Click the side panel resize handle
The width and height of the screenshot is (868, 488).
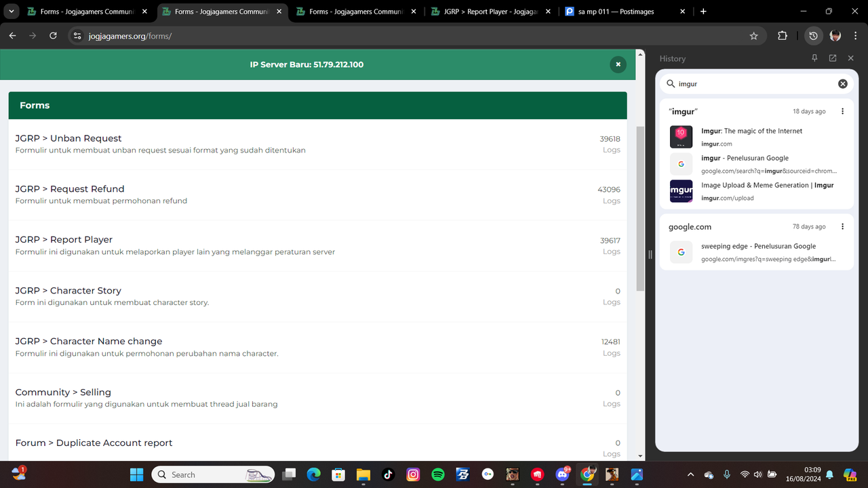click(x=650, y=255)
